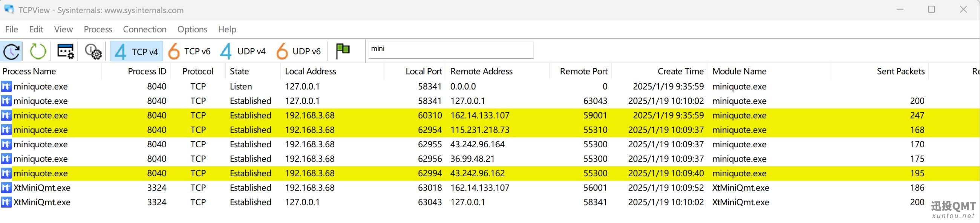Select remote address 115.231.218.73

[480, 130]
